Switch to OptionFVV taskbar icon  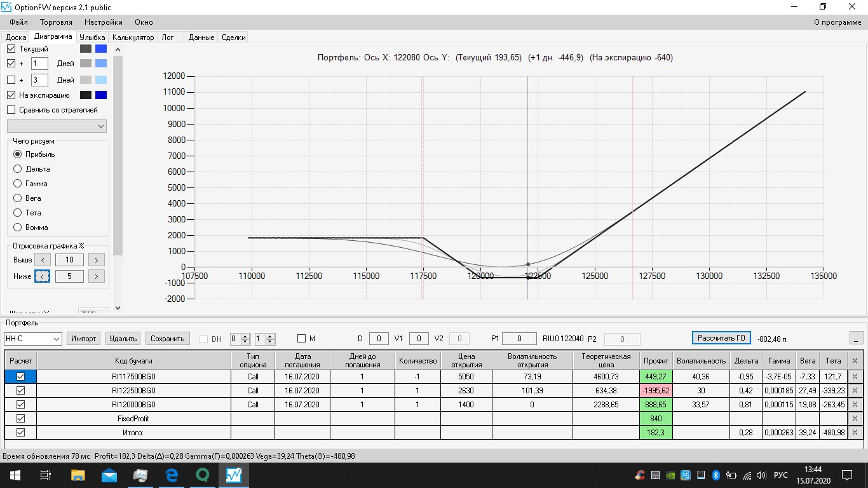(x=234, y=475)
